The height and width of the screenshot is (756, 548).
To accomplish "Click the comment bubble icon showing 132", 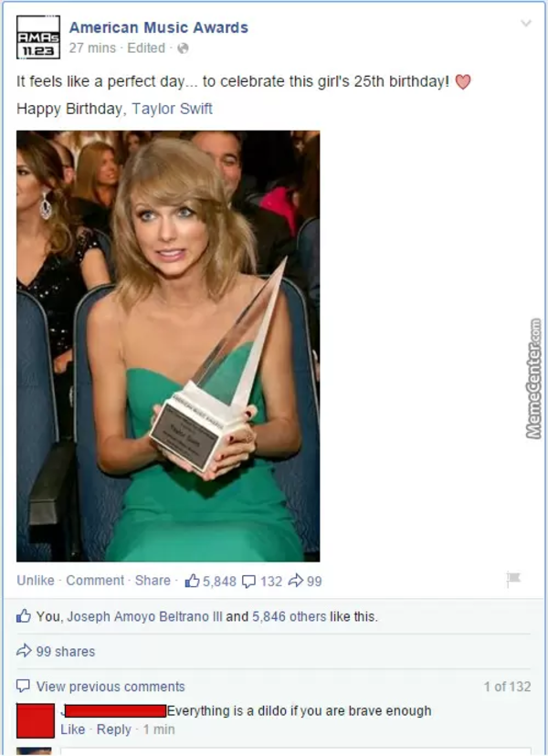I will [x=248, y=582].
